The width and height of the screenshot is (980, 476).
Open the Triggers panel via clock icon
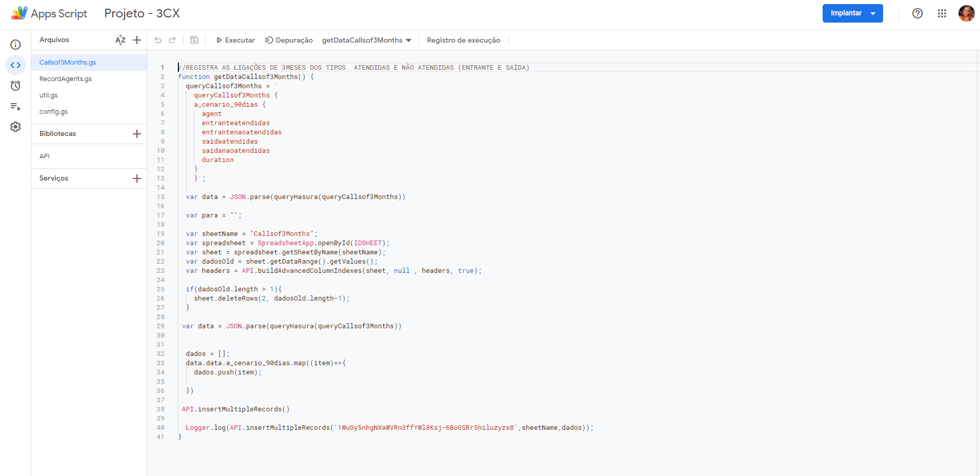[x=15, y=86]
